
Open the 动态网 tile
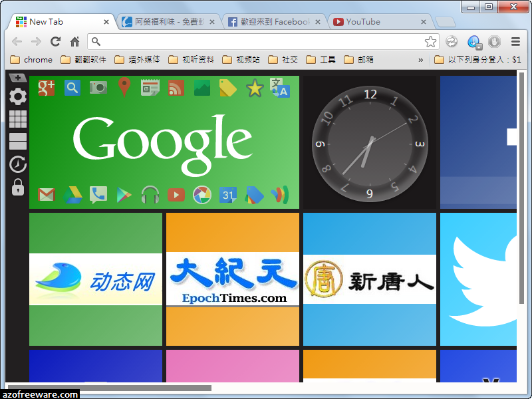pos(96,279)
